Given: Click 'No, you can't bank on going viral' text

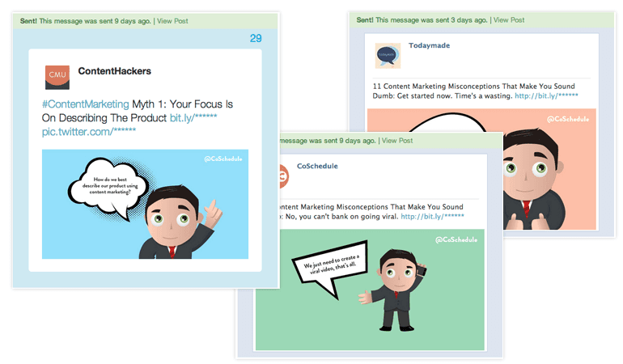Looking at the screenshot, I should 341,217.
